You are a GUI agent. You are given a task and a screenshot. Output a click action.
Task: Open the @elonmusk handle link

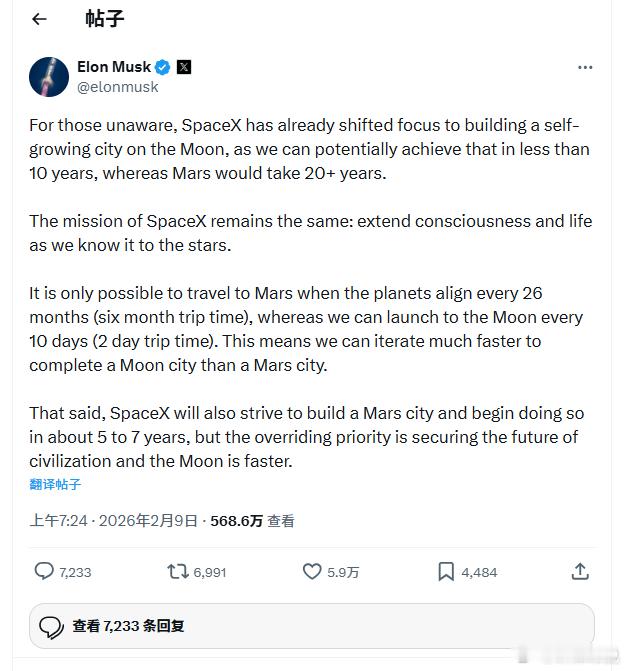117,87
